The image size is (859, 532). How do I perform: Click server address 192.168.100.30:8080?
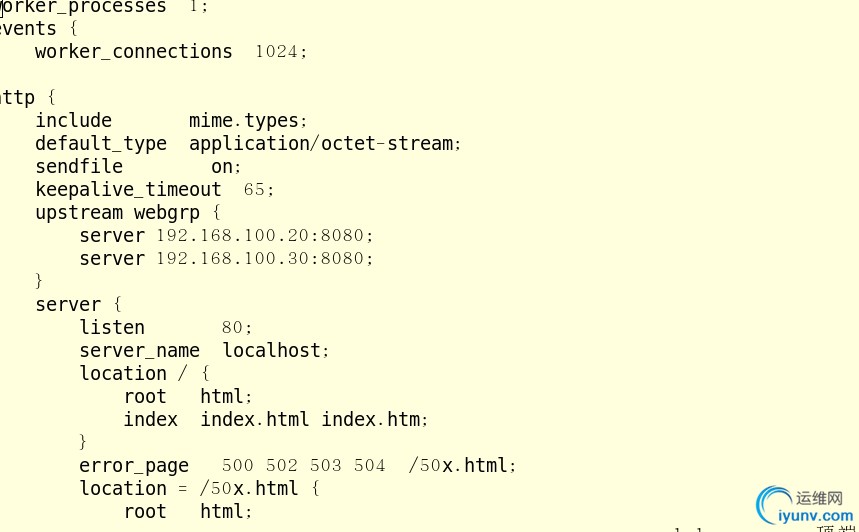point(261,259)
